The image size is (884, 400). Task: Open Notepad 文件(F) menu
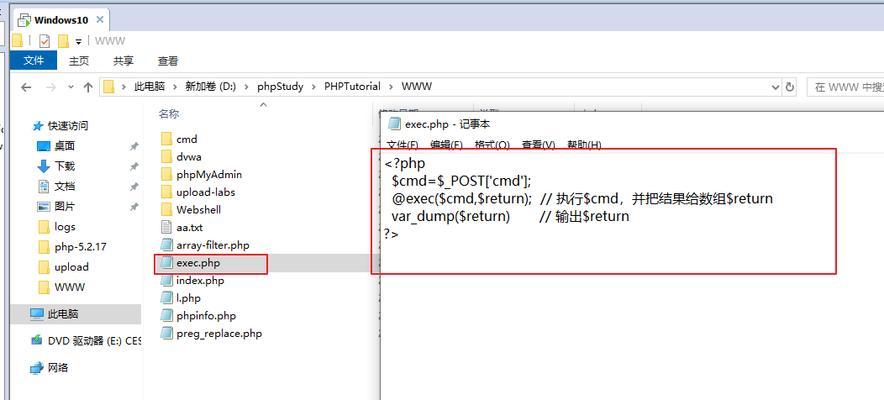(x=403, y=144)
